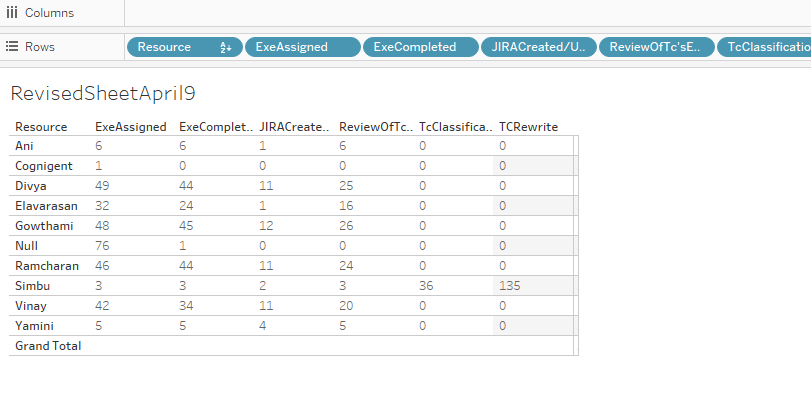Select the Resource pill in Rows
Screen dimensions: 811x400
tap(185, 47)
